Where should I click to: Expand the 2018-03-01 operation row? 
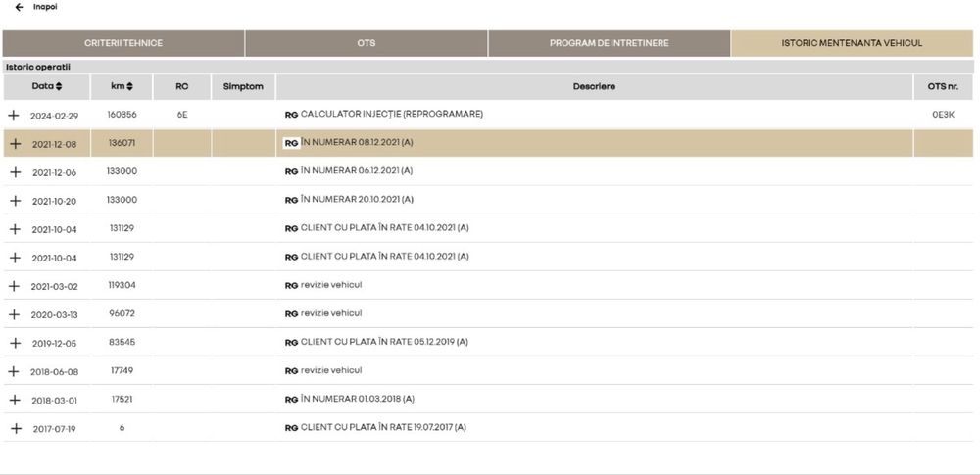[x=14, y=400]
